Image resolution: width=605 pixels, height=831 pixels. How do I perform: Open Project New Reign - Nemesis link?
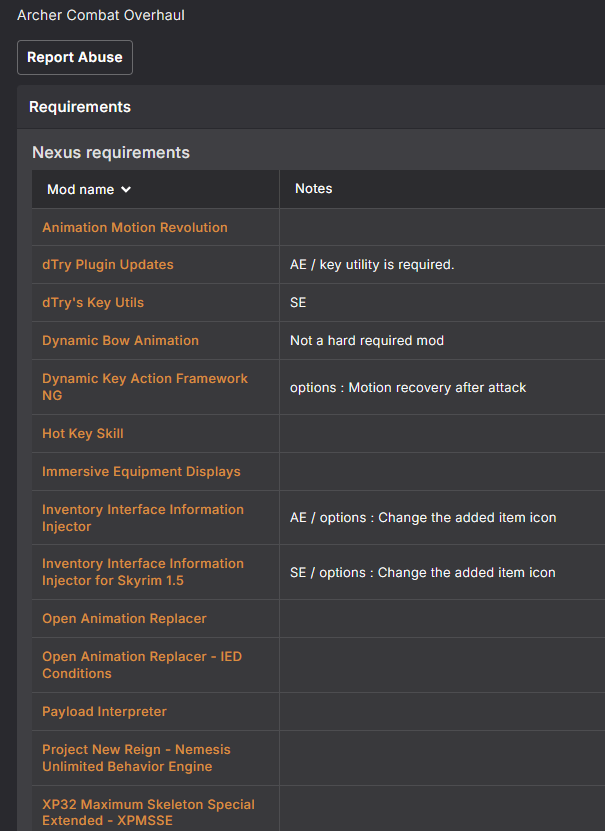click(x=136, y=758)
